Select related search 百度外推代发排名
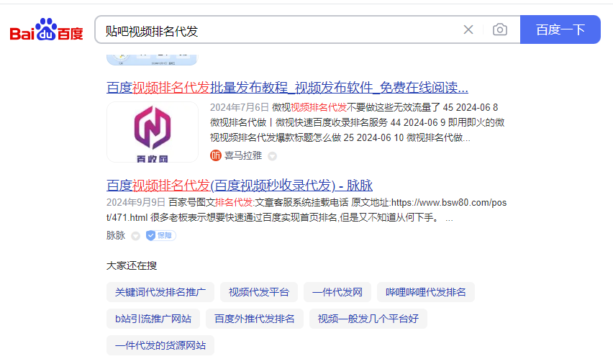 click(x=255, y=319)
